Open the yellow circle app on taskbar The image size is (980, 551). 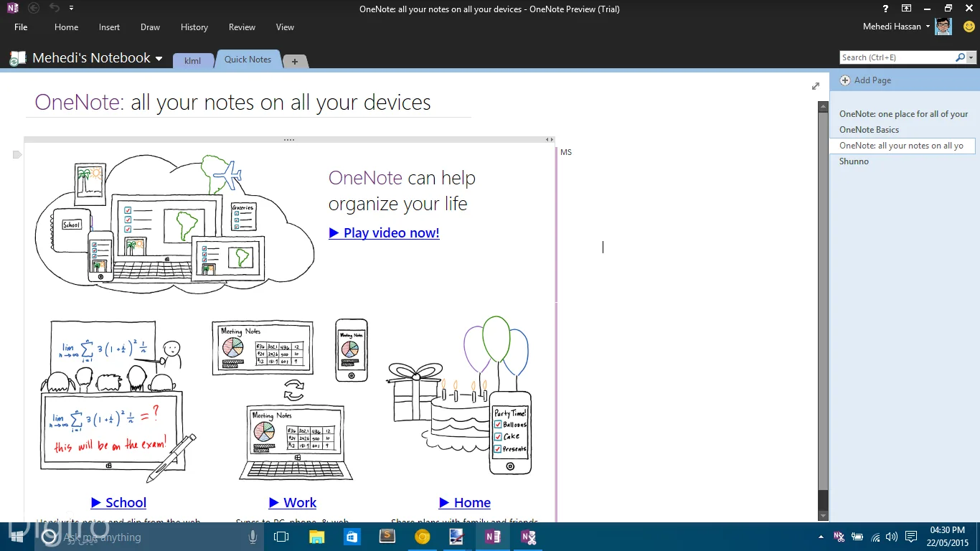(x=423, y=537)
